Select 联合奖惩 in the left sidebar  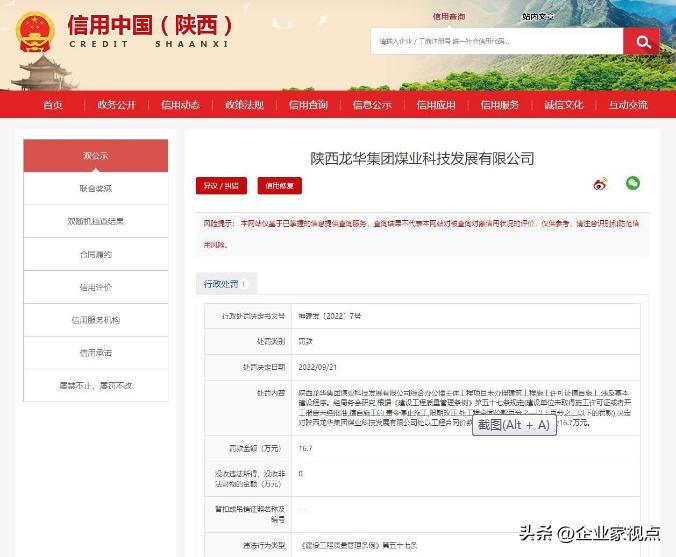pos(96,188)
